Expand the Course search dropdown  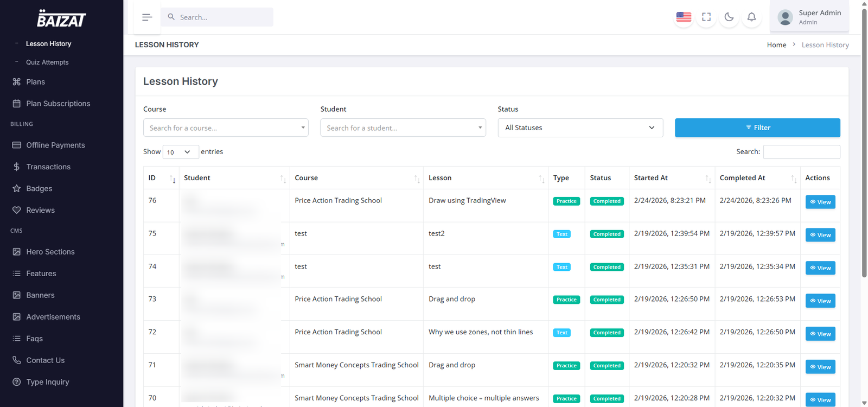226,128
